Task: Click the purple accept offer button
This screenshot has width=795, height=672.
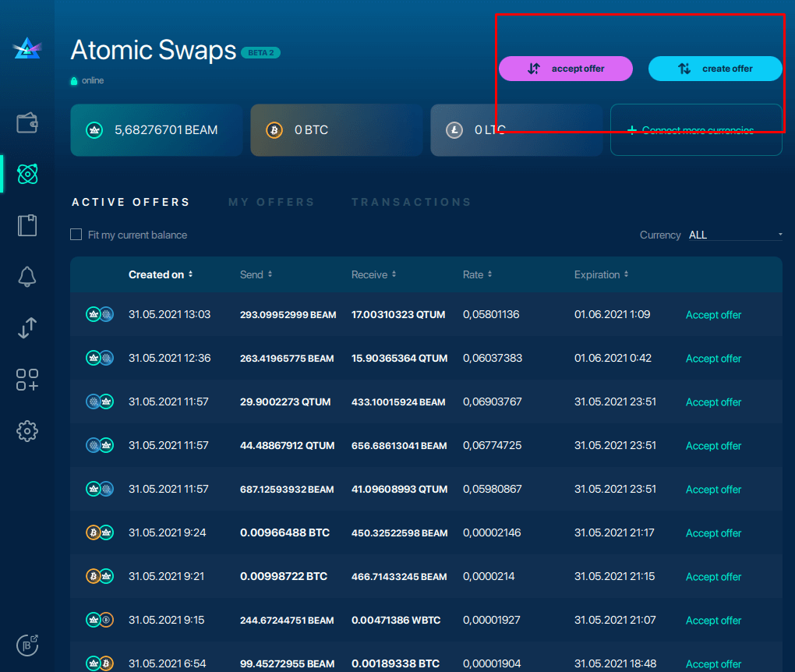Action: [566, 69]
